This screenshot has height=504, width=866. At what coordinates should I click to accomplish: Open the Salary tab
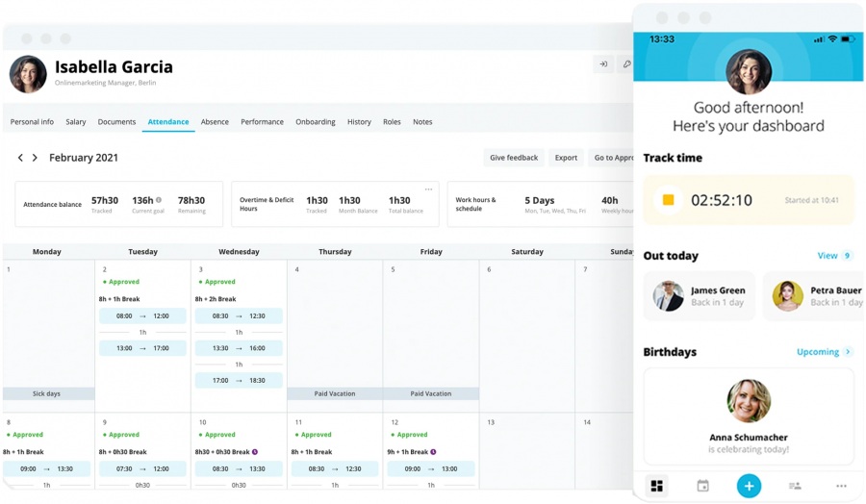[x=76, y=122]
